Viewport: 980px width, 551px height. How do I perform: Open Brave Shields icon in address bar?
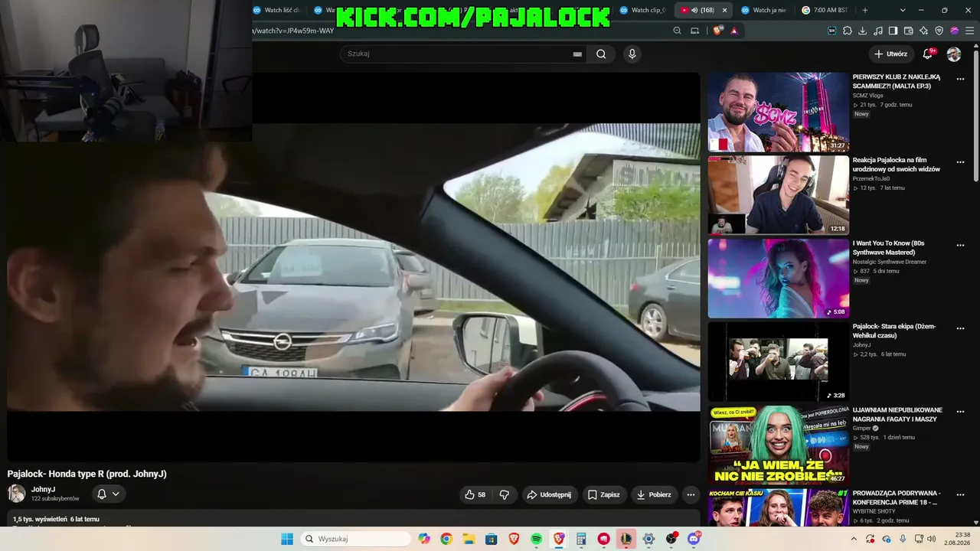tap(717, 31)
